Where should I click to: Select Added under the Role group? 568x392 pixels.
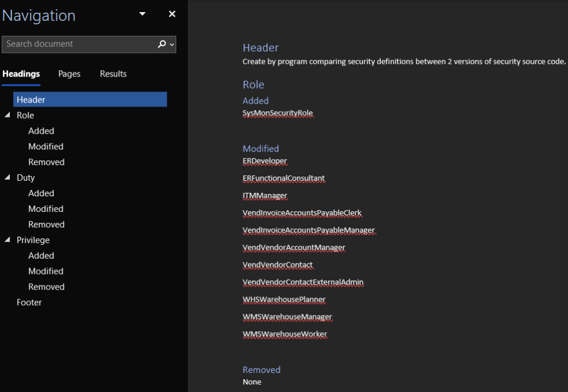pos(41,130)
